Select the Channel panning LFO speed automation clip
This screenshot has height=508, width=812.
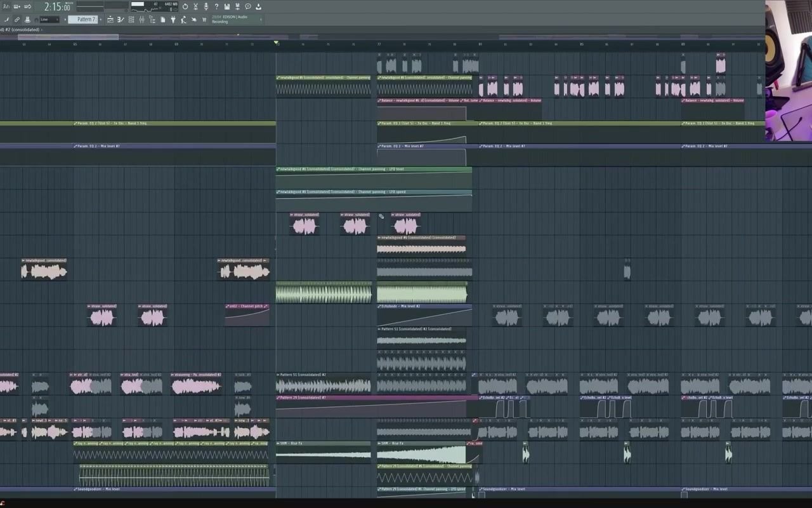[374, 201]
